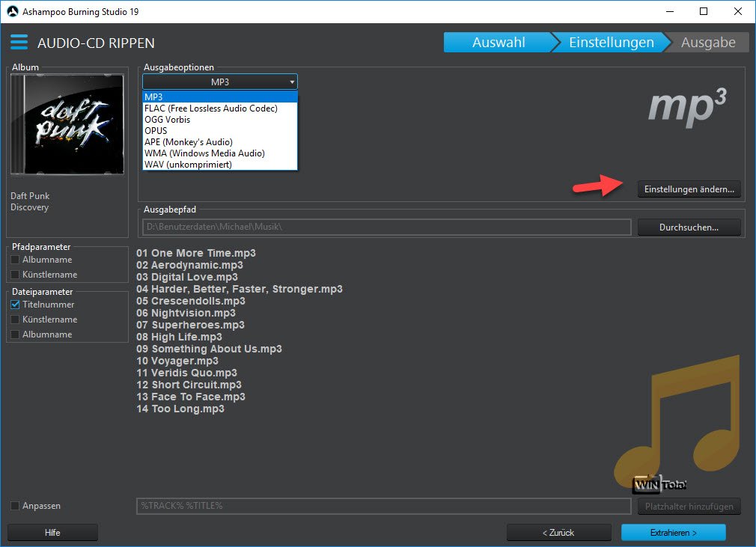Select MP3 from the format list
756x547 pixels.
tap(220, 97)
